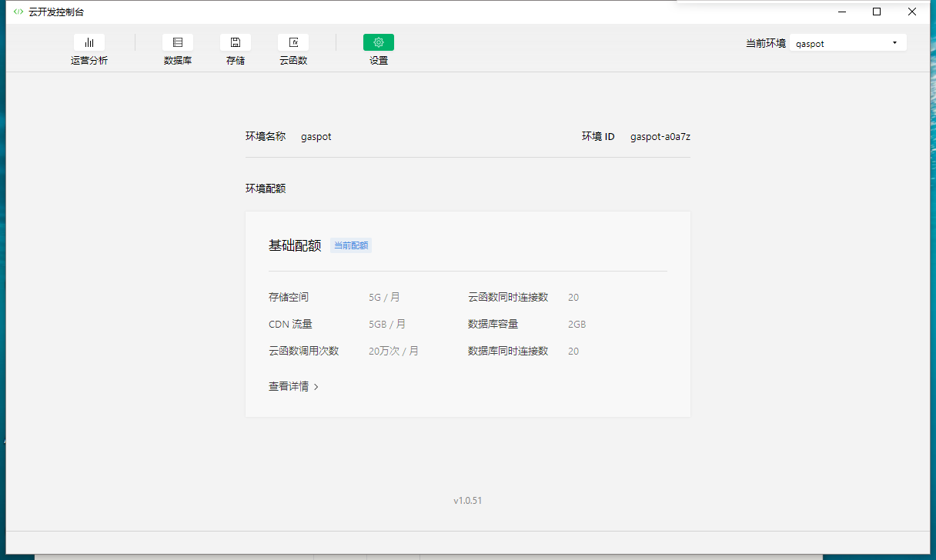Select the bar chart icon above 运营分析
936x560 pixels.
click(x=89, y=42)
